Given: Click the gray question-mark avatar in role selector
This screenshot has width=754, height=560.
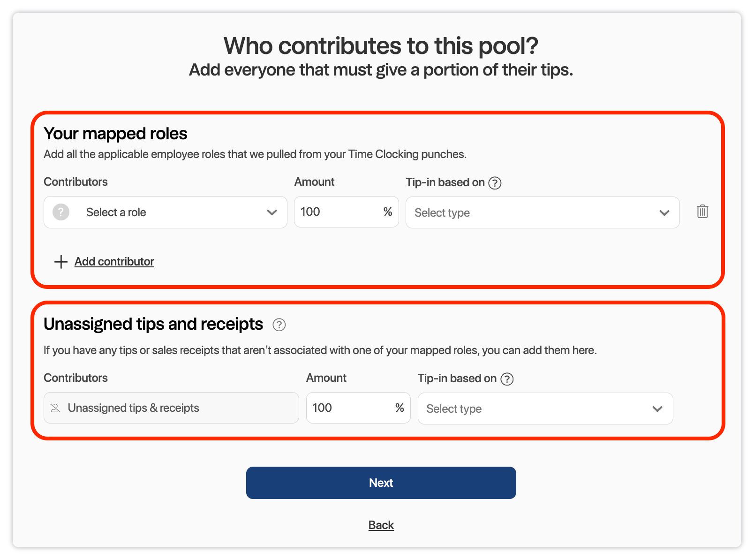Looking at the screenshot, I should click(61, 212).
